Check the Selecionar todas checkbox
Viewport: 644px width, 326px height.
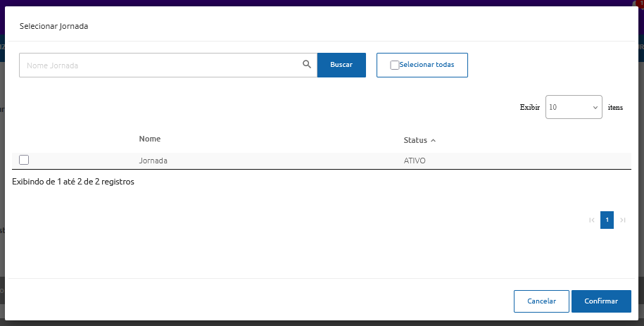(394, 65)
